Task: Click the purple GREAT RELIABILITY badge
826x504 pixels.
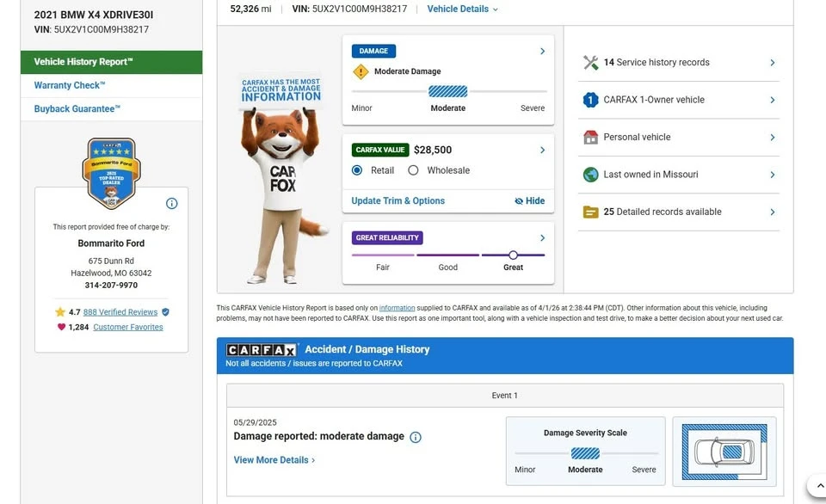Action: point(387,238)
